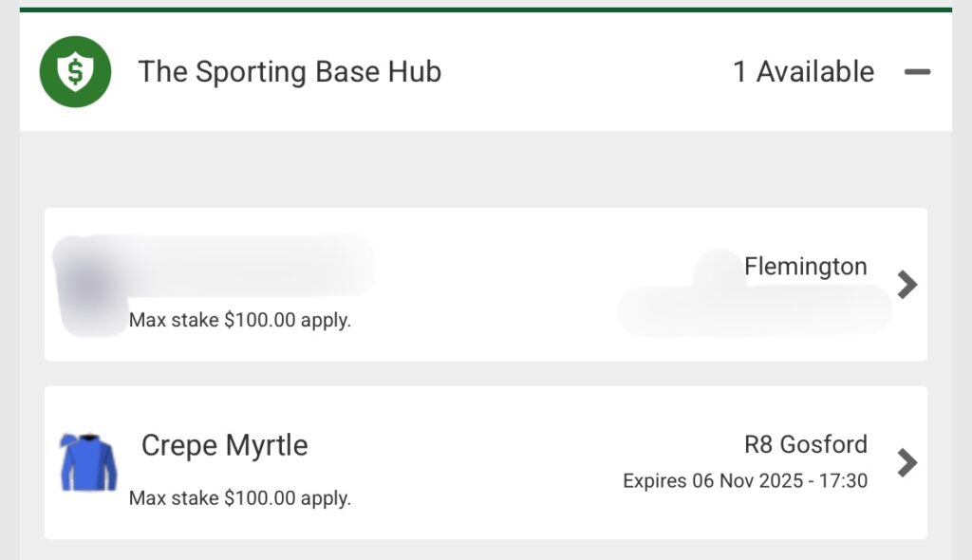Select the Crepe Myrtle runner name

[x=225, y=445]
